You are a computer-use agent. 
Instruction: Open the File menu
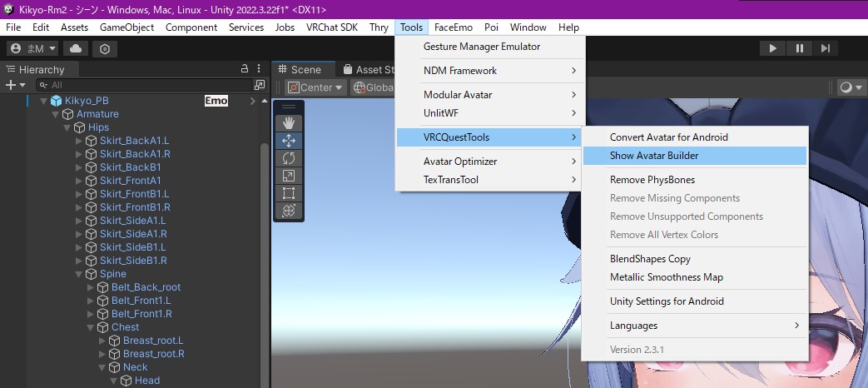[x=13, y=27]
